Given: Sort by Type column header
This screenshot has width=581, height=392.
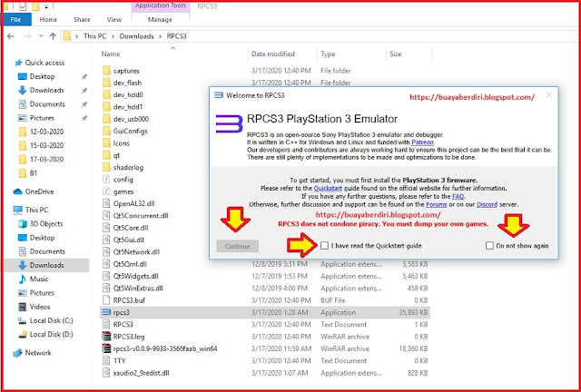Looking at the screenshot, I should 328,54.
